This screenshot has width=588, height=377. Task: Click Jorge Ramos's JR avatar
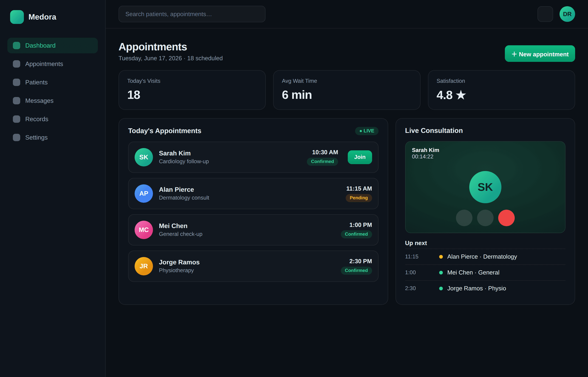(144, 266)
